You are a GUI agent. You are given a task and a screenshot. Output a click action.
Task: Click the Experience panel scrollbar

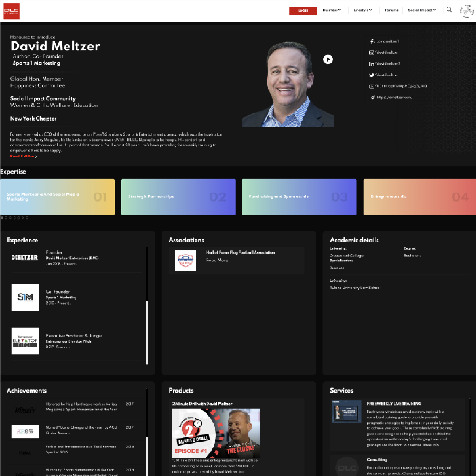click(147, 333)
